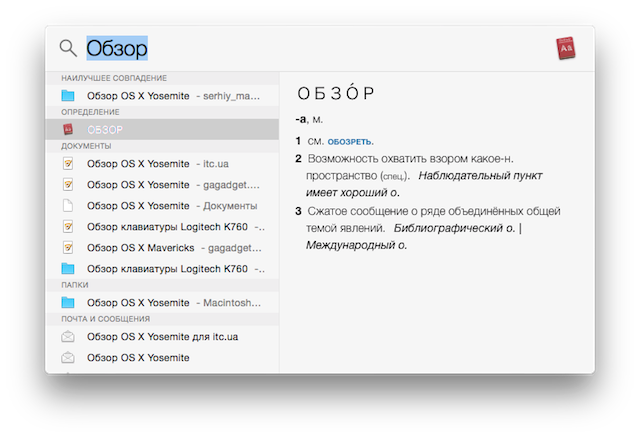Open 'Обзор клавиатуры Logitech K760' folder result
Screen dimensions: 640x438
163,269
